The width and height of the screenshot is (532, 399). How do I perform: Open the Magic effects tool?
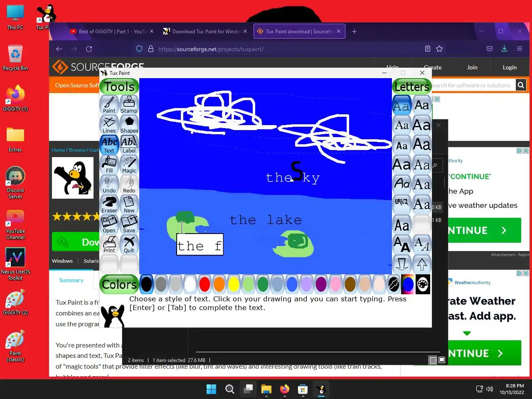click(129, 165)
